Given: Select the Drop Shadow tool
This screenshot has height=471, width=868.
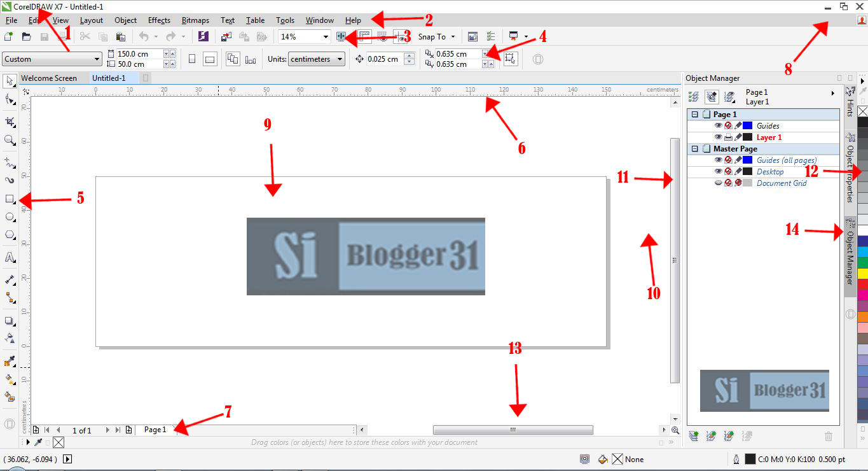Looking at the screenshot, I should pyautogui.click(x=10, y=320).
